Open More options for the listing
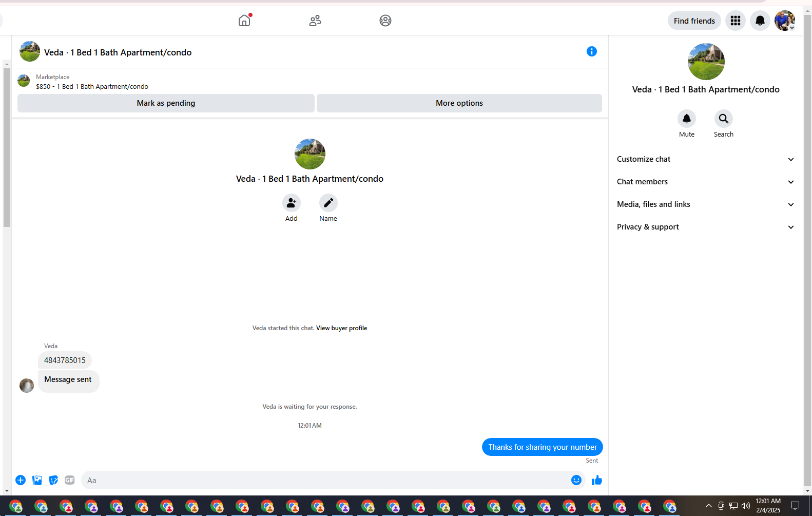 (x=459, y=103)
